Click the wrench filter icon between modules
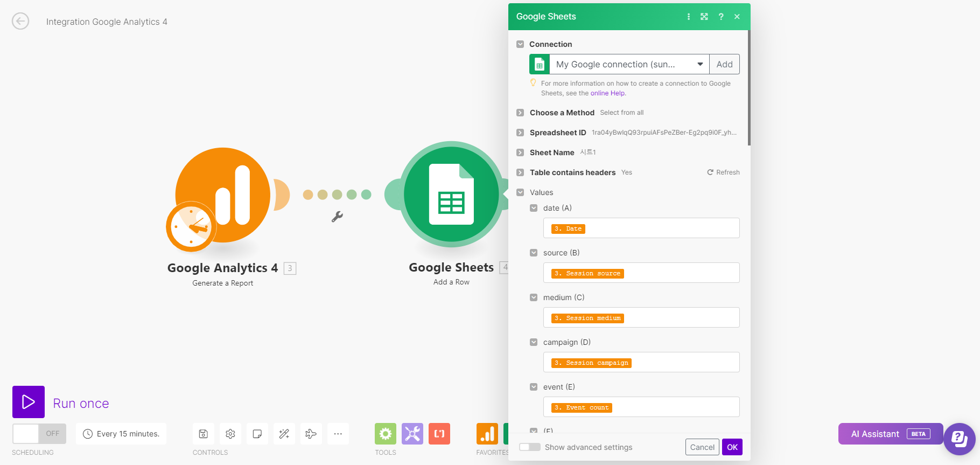This screenshot has width=980, height=465. 337,217
